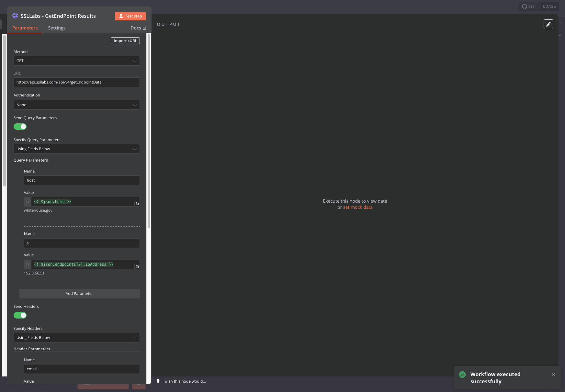
Task: Open the Docs link
Action: [138, 28]
